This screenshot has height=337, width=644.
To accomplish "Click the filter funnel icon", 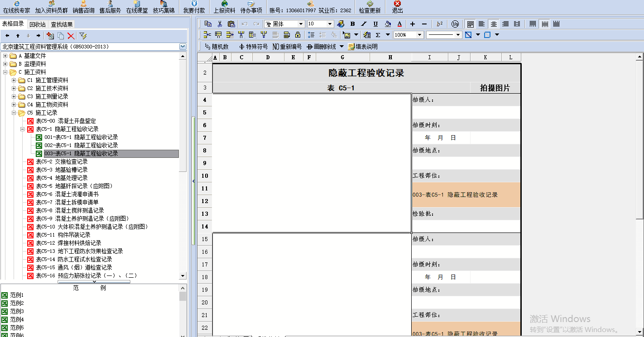I will coord(83,36).
